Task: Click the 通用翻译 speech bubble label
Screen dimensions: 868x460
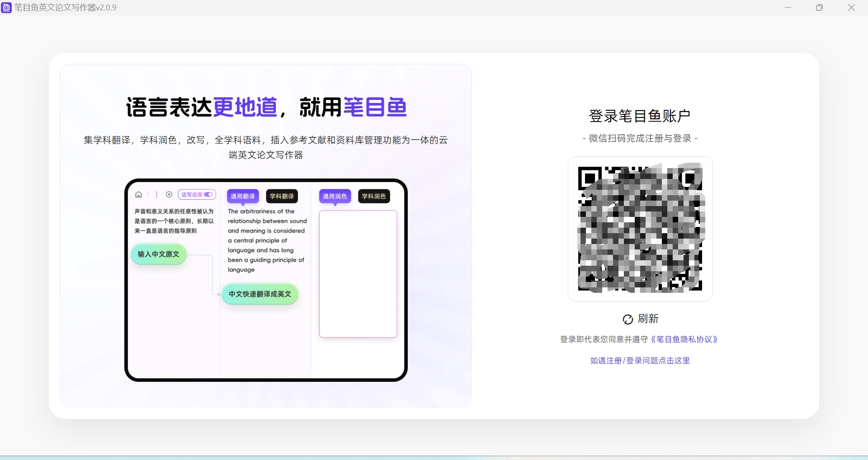Action: [243, 196]
